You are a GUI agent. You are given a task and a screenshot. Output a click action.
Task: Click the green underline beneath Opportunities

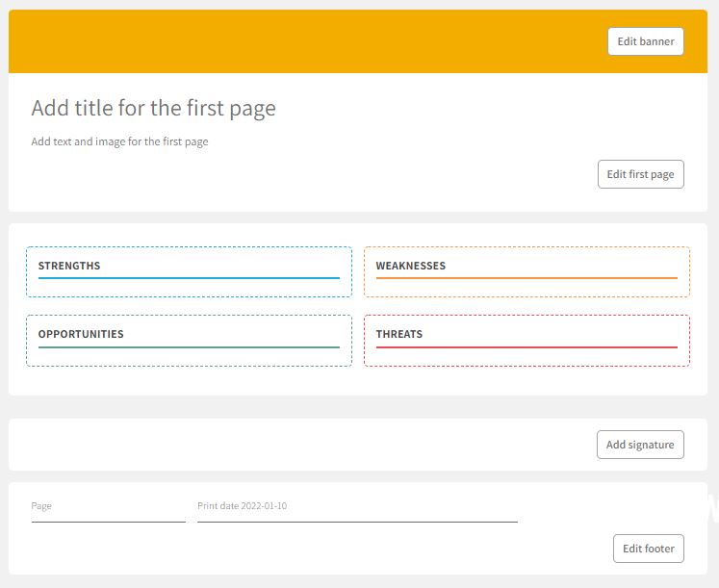(x=189, y=346)
